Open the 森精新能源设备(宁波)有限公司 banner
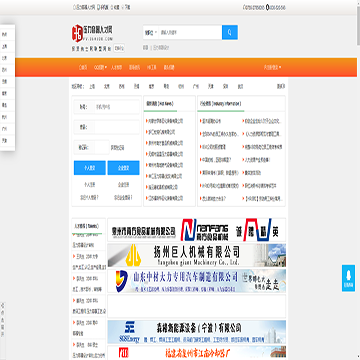This screenshot has width=360, height=360. point(197,332)
